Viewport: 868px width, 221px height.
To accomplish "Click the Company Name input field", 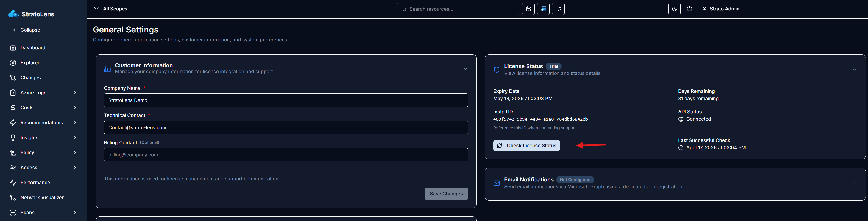I will tap(286, 100).
